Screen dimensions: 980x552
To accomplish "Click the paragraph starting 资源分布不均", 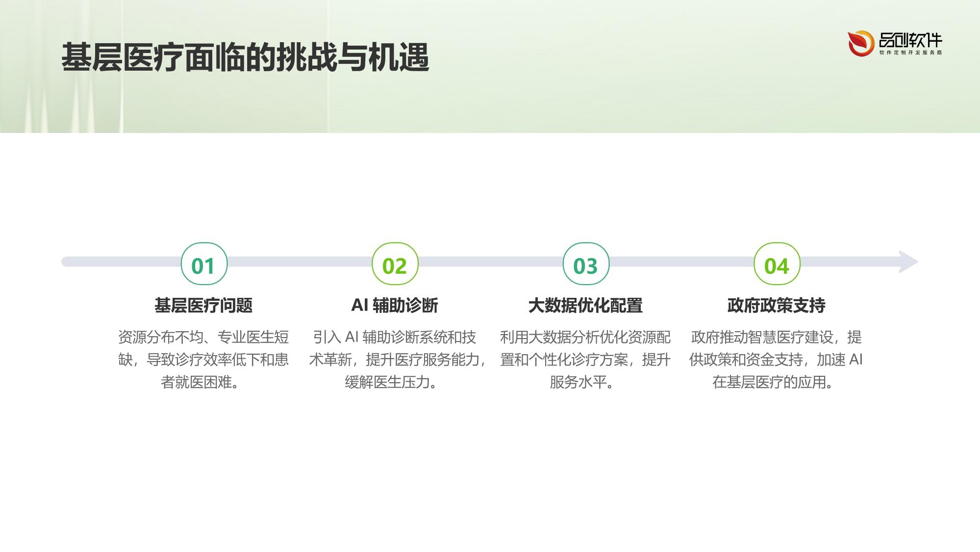I will 203,360.
